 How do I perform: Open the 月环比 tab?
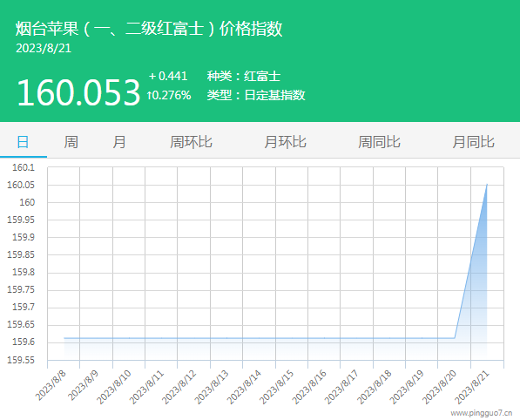[285, 142]
